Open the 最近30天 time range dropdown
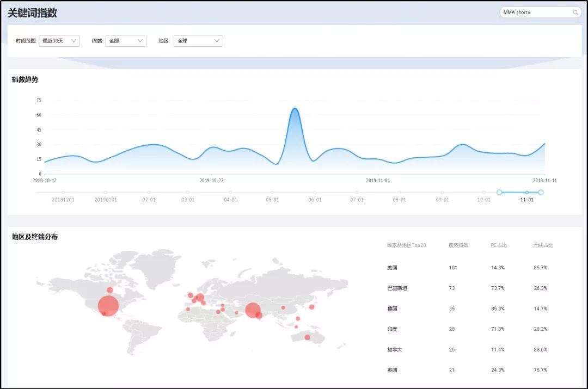The width and height of the screenshot is (588, 389). coord(59,41)
